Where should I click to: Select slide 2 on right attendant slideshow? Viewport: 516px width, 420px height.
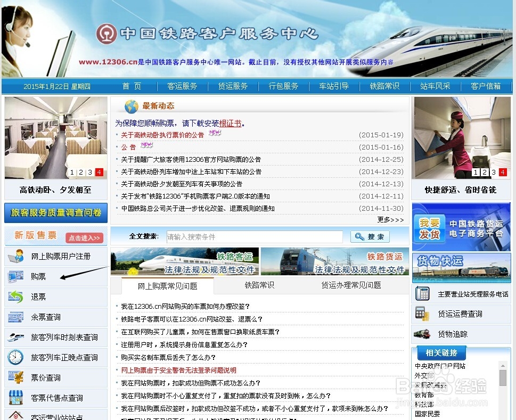pyautogui.click(x=485, y=172)
